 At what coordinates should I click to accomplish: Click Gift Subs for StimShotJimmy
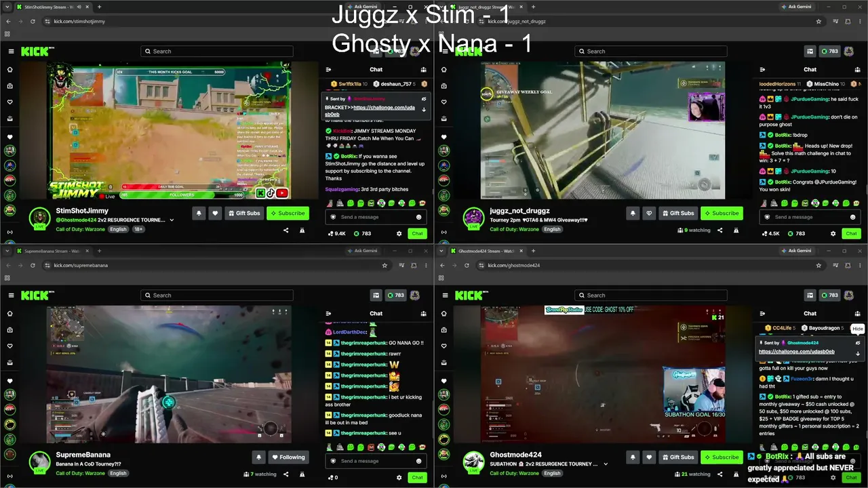click(x=244, y=213)
